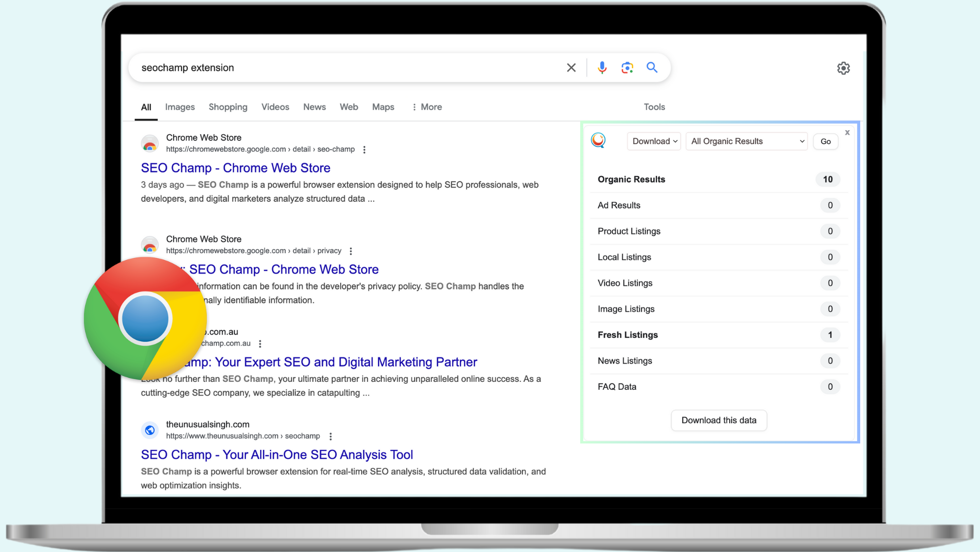Open the privacy SEO Champ - Chrome Web Store link
Viewport: 980px width, 552px height.
(x=283, y=269)
